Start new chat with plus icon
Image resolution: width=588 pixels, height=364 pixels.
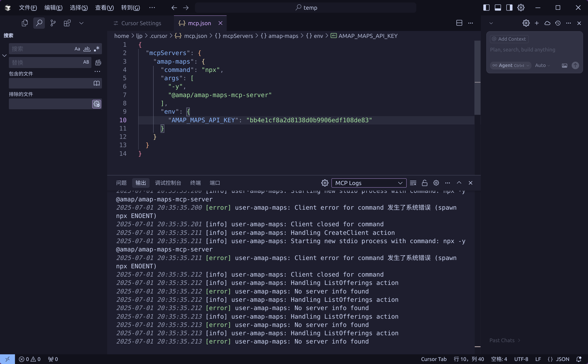click(536, 23)
